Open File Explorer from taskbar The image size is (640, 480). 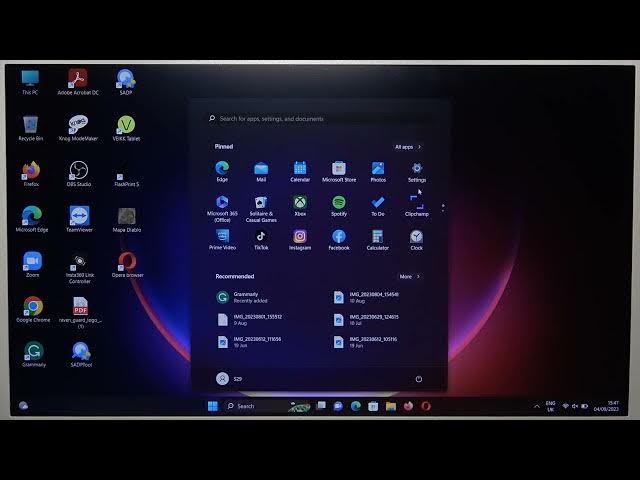(x=391, y=406)
